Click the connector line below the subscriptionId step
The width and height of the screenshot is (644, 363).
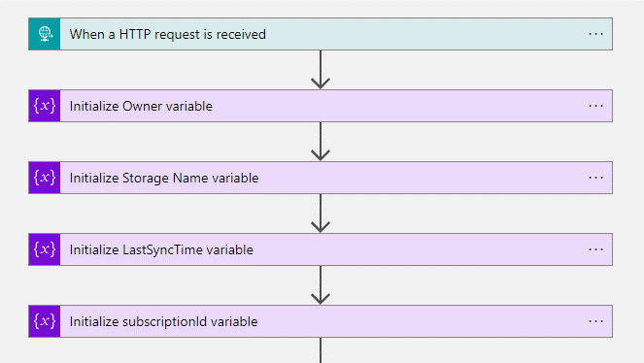point(321,350)
